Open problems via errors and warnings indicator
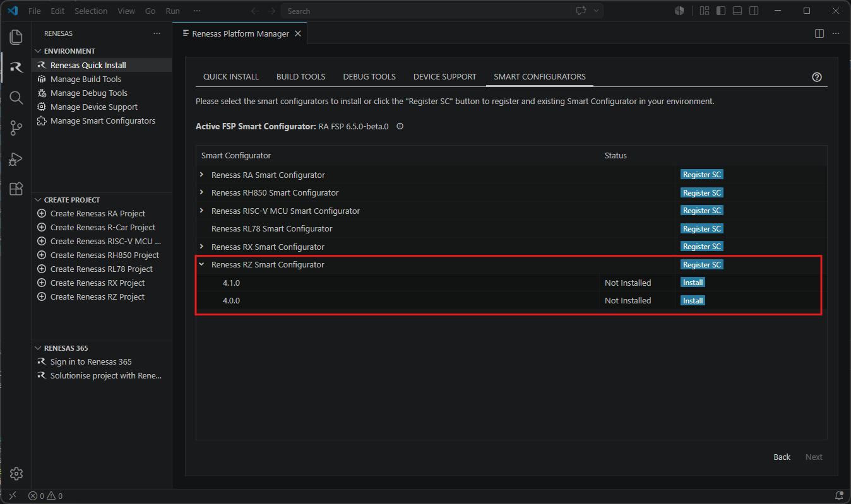The width and height of the screenshot is (851, 504). pyautogui.click(x=45, y=496)
